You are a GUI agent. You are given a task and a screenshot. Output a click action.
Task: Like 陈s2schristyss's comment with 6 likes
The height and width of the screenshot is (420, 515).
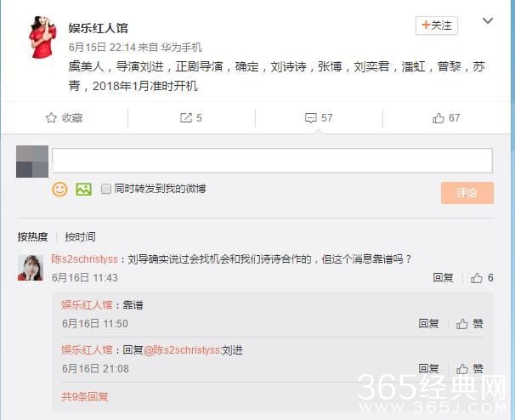(x=477, y=278)
